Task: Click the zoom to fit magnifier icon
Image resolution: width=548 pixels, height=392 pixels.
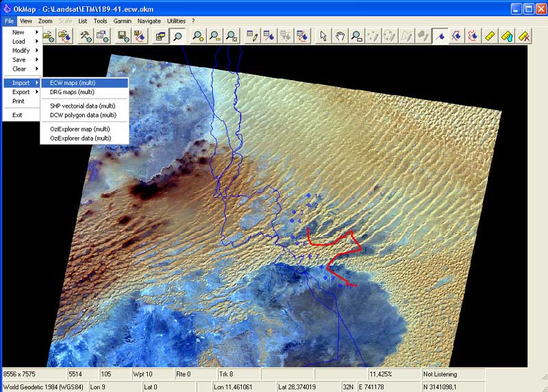Action: click(x=232, y=36)
